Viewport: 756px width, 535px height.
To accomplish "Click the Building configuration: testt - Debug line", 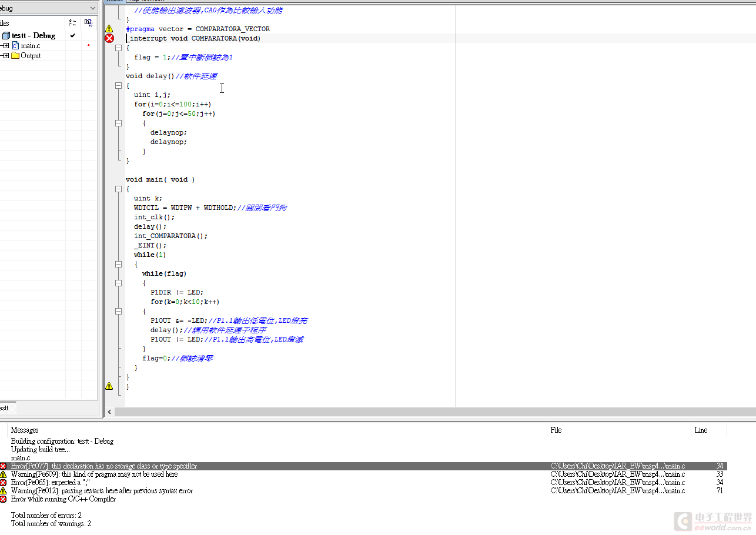I will (62, 441).
